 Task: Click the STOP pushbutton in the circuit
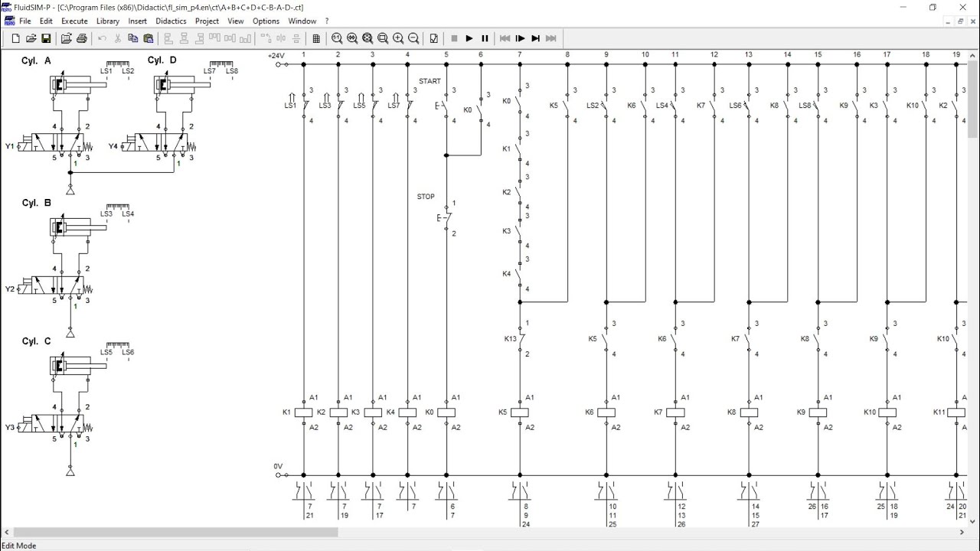pos(445,218)
